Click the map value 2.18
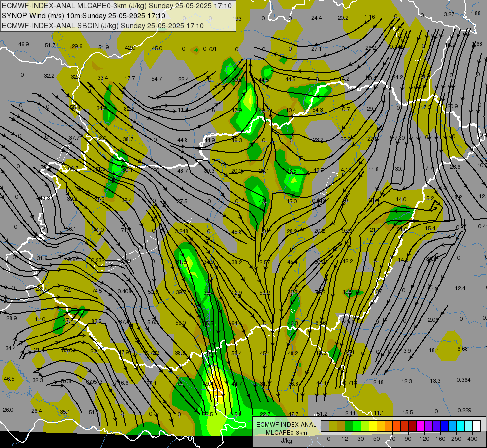Screen dimensions: 487x448 (x=378, y=382)
